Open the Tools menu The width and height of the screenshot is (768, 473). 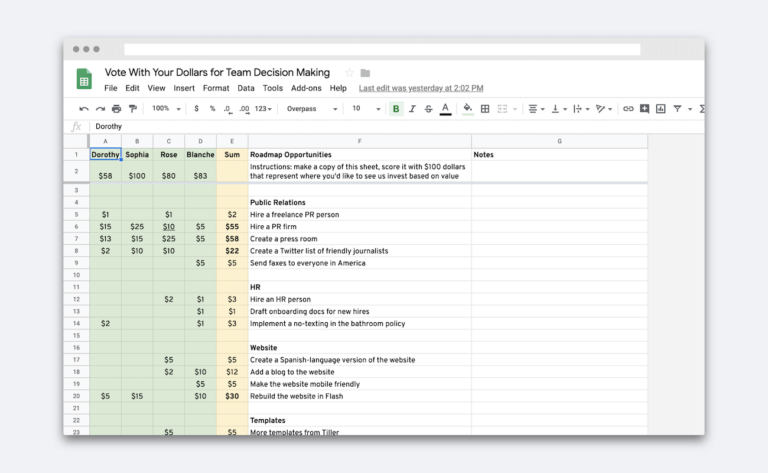click(x=273, y=88)
